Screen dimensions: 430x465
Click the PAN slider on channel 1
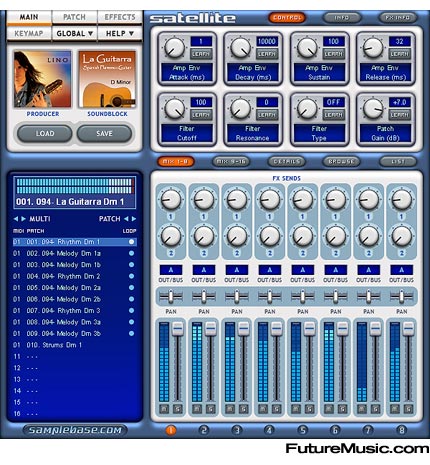coord(171,296)
